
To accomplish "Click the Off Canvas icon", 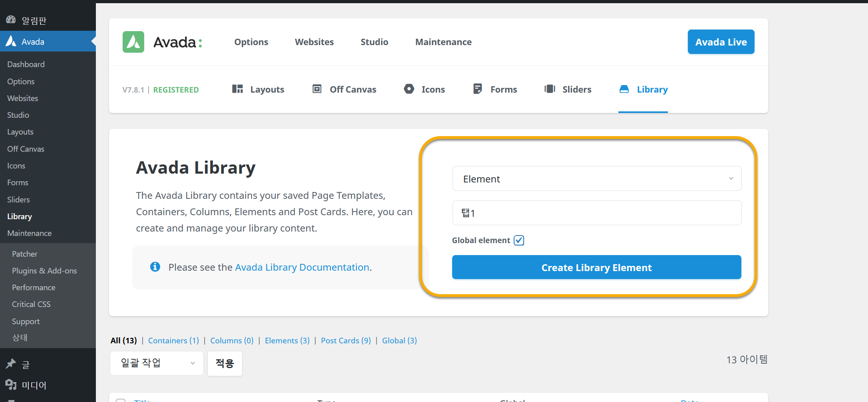I will click(317, 89).
